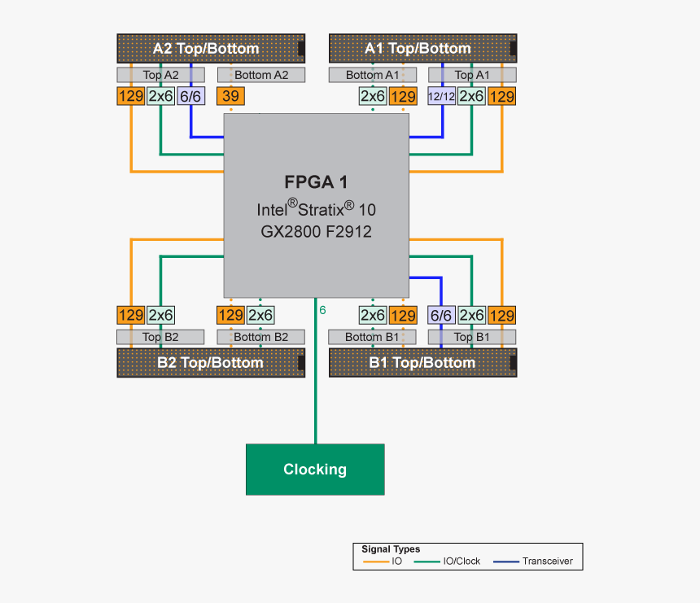
Task: Click the A2 Top/Bottom connector block
Action: [211, 48]
